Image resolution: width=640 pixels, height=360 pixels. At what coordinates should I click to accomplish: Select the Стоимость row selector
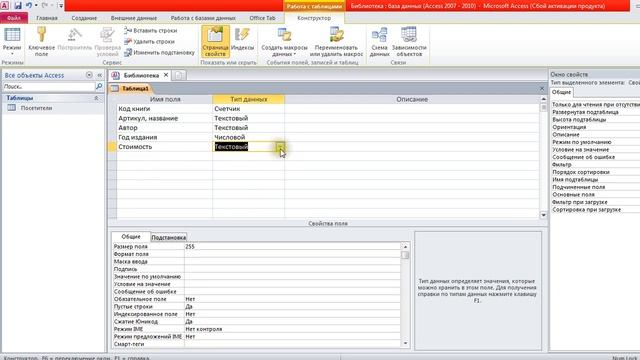point(112,147)
